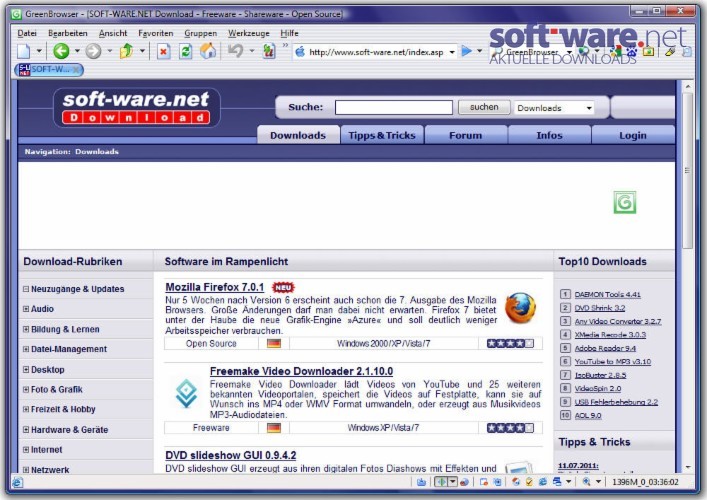Open the Mozilla Firefox 7.0.1 link
The height and width of the screenshot is (500, 707).
click(x=215, y=287)
